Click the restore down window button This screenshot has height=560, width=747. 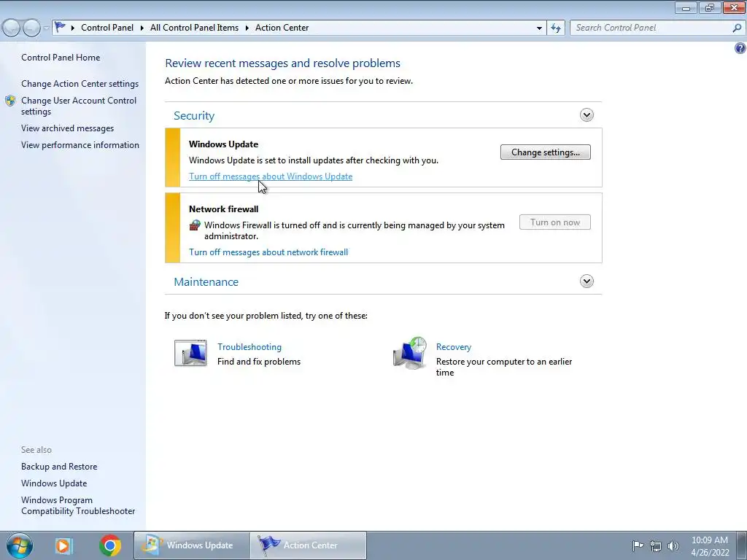point(710,7)
